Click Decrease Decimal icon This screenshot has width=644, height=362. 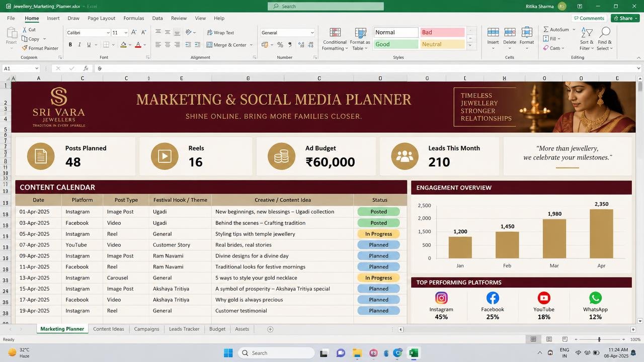[x=310, y=45]
